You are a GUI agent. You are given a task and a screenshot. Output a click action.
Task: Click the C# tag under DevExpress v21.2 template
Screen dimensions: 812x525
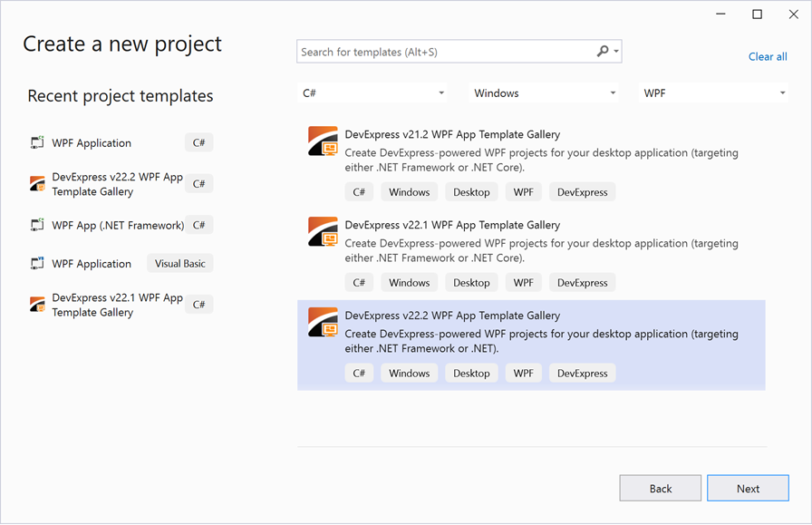click(359, 191)
